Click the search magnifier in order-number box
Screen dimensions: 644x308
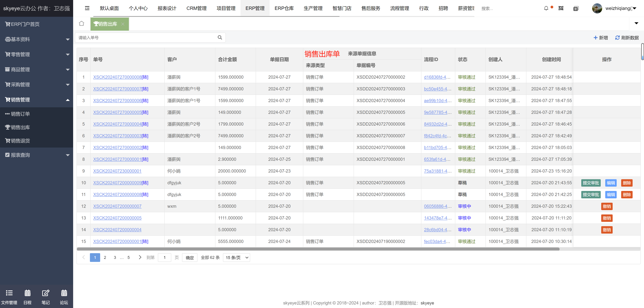(x=220, y=37)
